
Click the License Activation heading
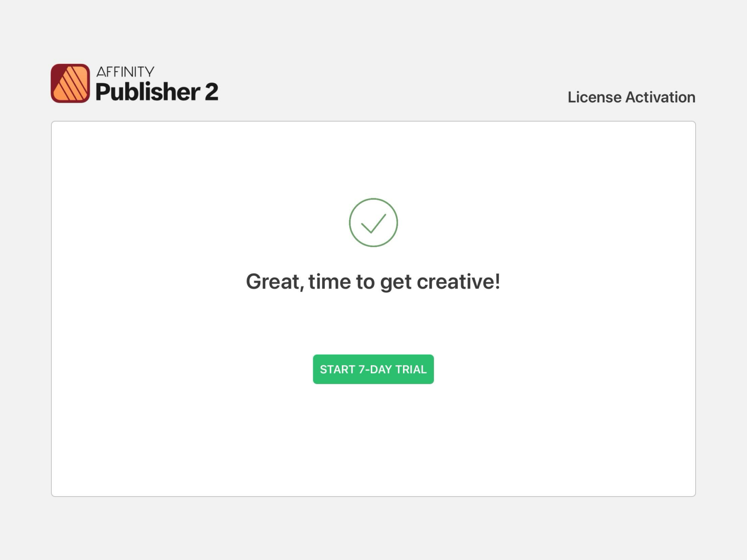point(631,97)
